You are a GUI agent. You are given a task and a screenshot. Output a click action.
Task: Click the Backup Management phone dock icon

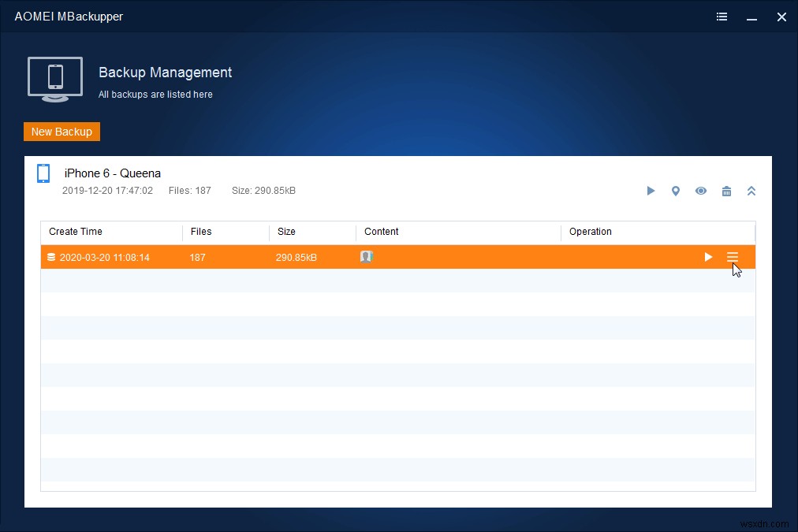point(54,79)
